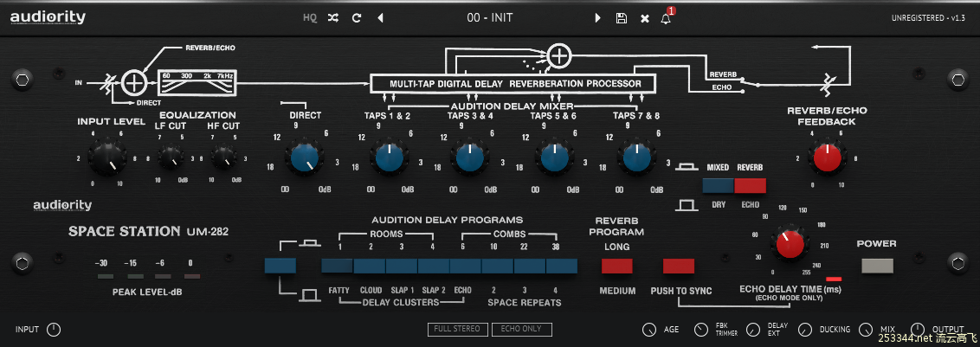Click the red sync indicator LED
The image size is (980, 347).
(x=834, y=279)
